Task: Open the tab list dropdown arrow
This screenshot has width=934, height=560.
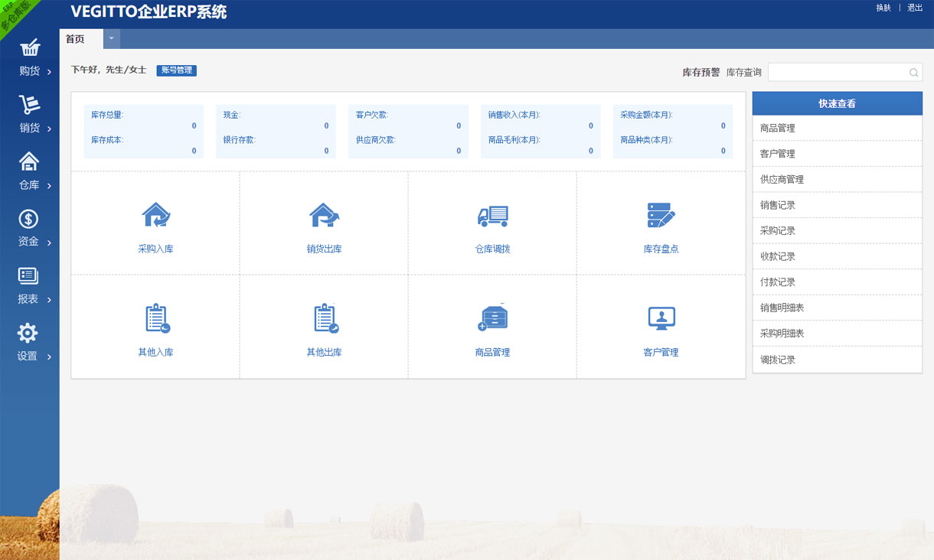Action: point(111,38)
